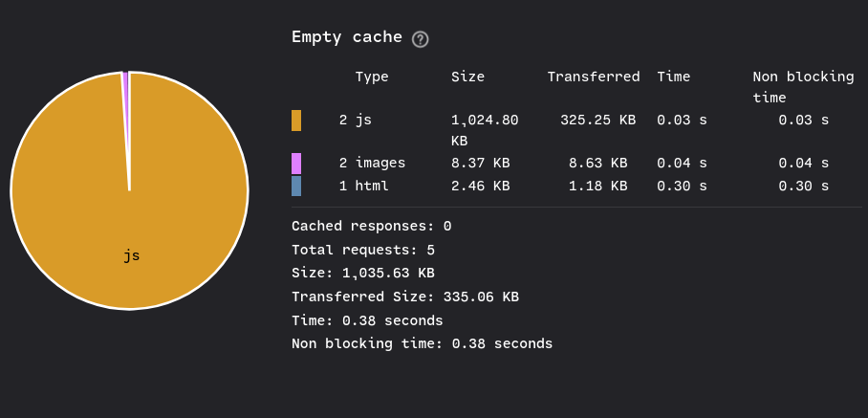Click the help icon beside Empty cache

point(421,39)
